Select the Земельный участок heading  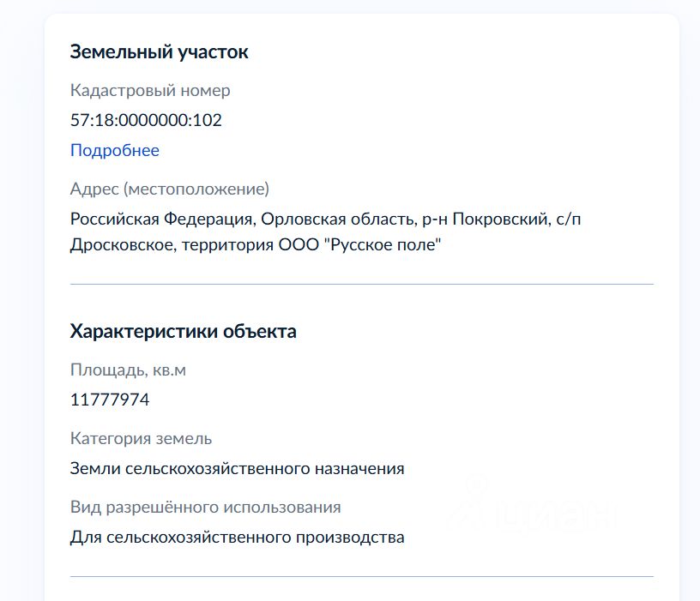click(x=159, y=51)
